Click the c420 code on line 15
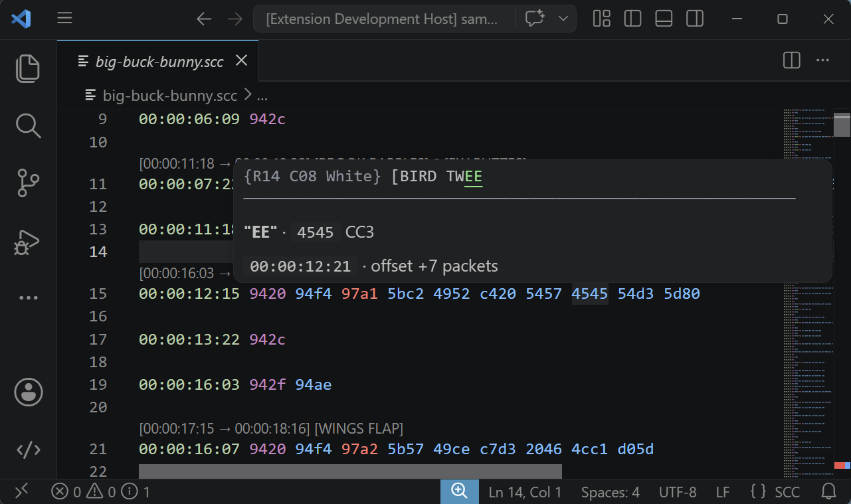Viewport: 851px width, 504px height. 498,294
